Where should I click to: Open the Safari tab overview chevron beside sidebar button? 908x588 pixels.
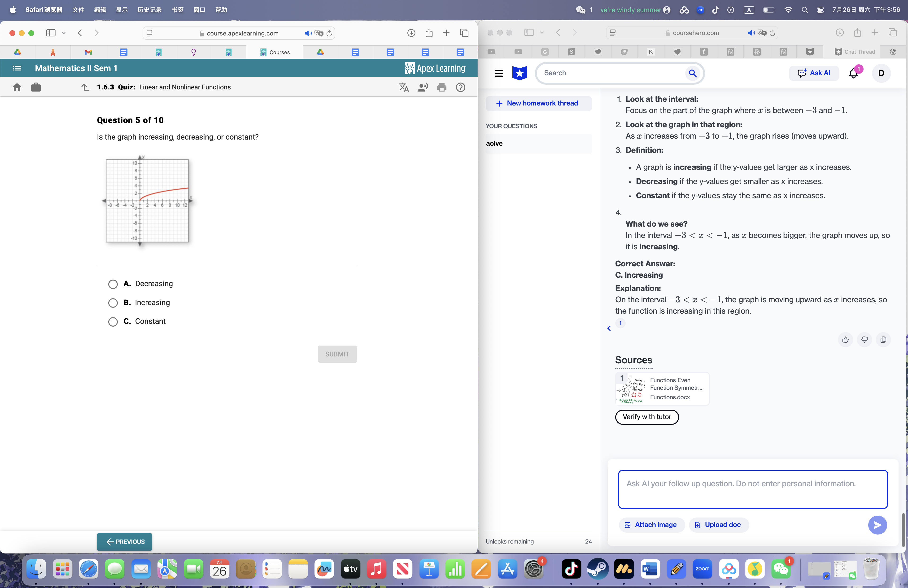click(64, 33)
